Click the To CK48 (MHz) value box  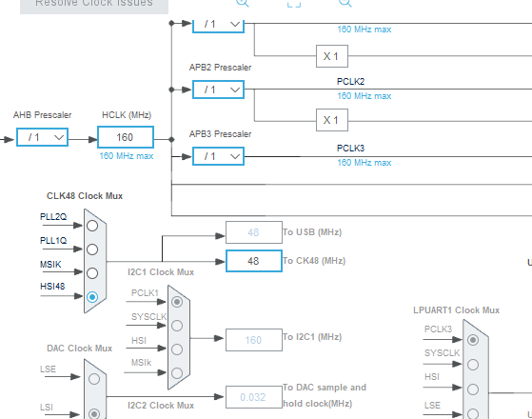coord(254,261)
